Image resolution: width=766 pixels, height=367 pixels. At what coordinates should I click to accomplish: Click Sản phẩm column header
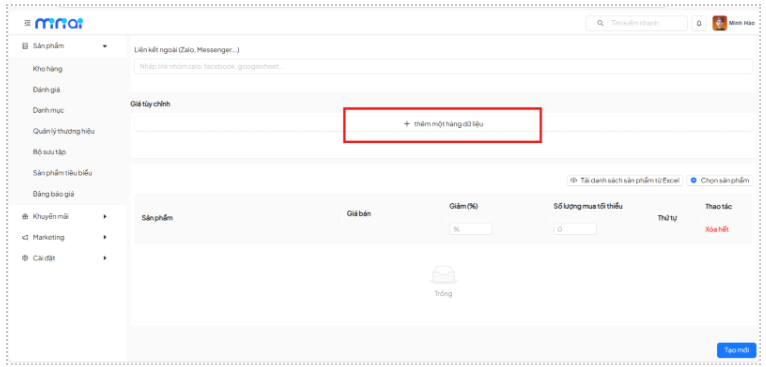(157, 218)
